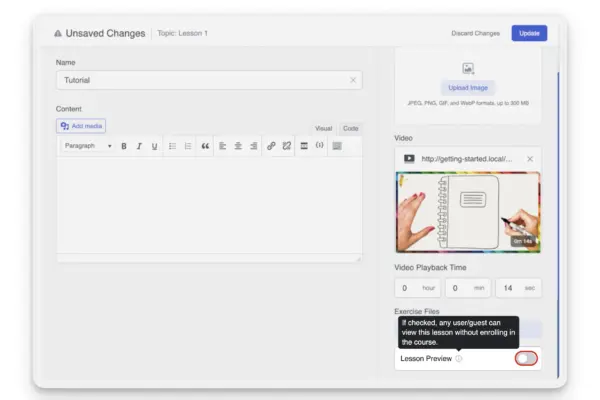The image size is (600, 400).
Task: Insert a link with the link icon
Action: click(271, 146)
